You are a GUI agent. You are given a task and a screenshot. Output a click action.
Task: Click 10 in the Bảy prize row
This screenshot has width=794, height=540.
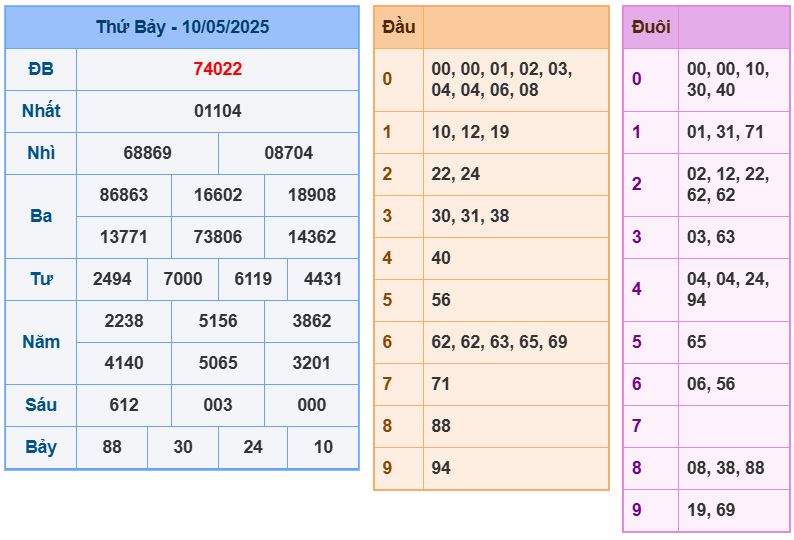[x=323, y=447]
